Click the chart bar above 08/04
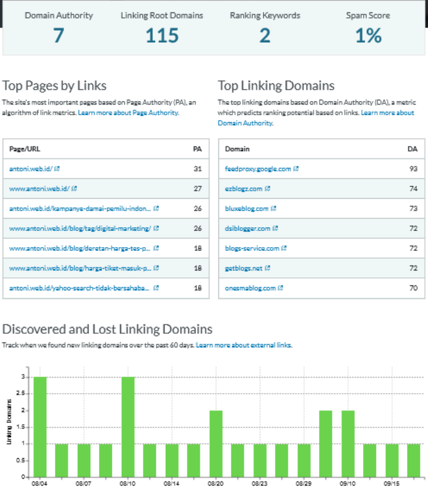 coord(40,427)
